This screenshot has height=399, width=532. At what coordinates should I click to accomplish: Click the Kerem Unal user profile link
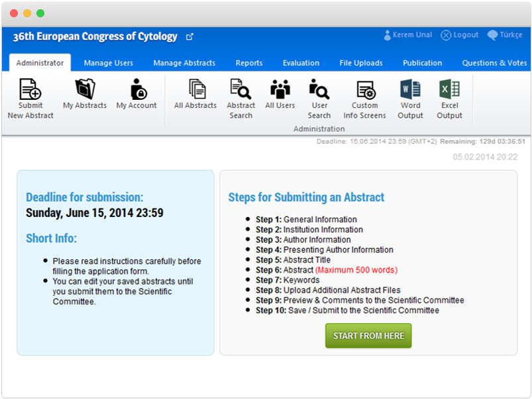(408, 35)
